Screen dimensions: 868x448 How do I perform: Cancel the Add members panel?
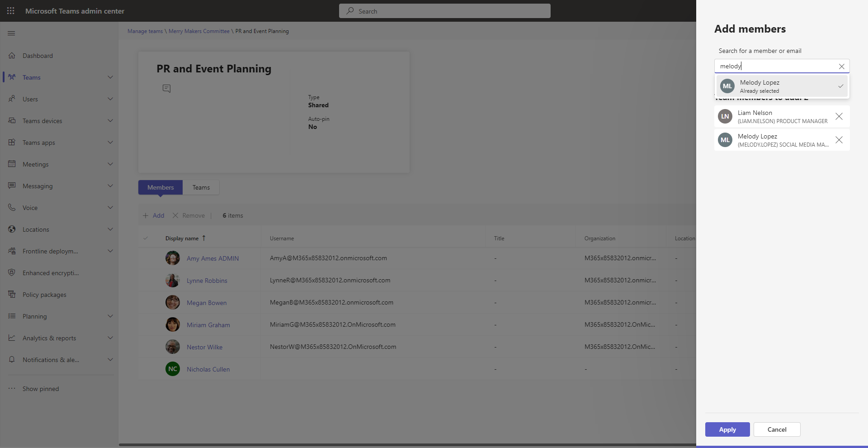pyautogui.click(x=777, y=429)
